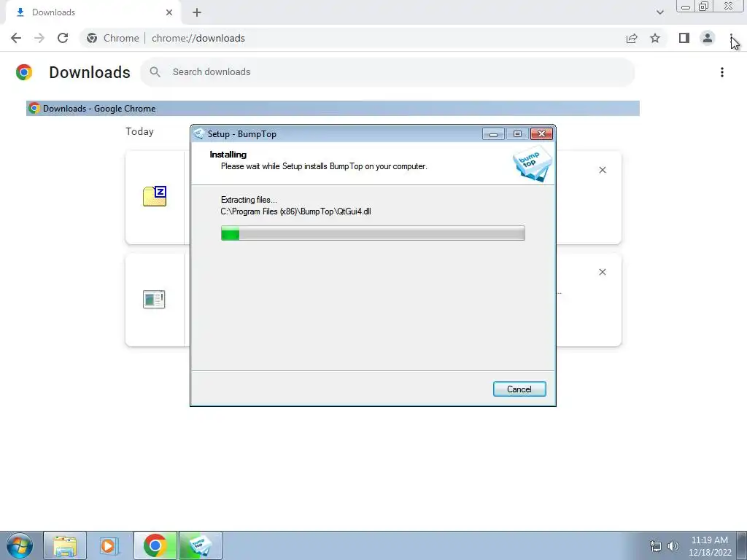Click the "Today" date heading
The width and height of the screenshot is (747, 560).
point(139,131)
